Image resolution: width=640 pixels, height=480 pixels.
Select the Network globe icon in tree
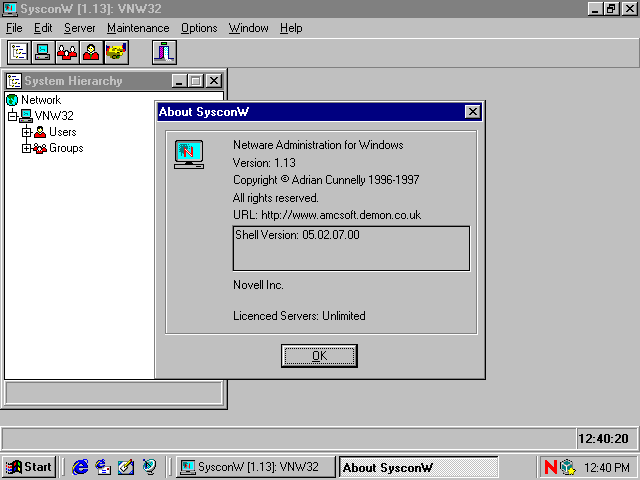(12, 100)
